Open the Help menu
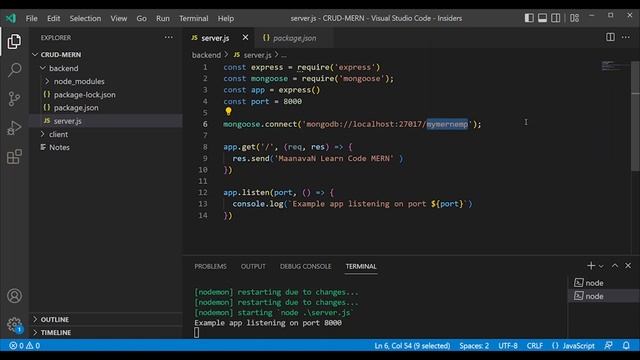 226,18
